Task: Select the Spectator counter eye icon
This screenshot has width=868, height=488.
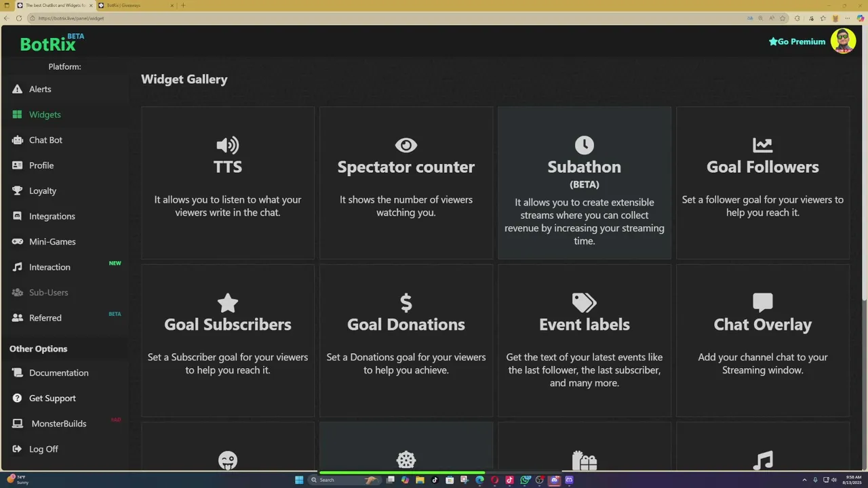Action: click(x=406, y=145)
